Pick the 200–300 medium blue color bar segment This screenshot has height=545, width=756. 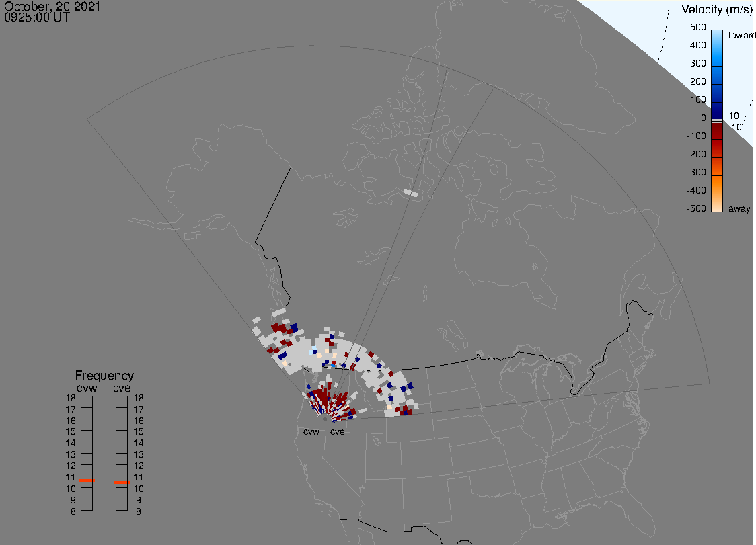point(717,75)
